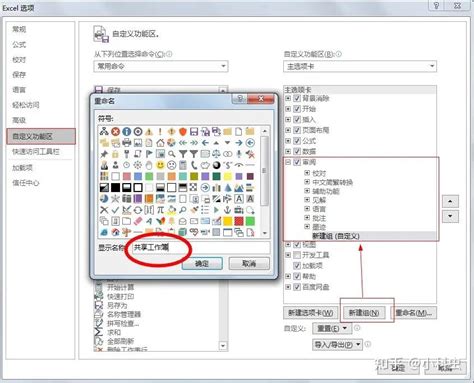Image resolution: width=474 pixels, height=383 pixels.
Task: Open the 快速访问工具栏 category
Action: pos(36,152)
